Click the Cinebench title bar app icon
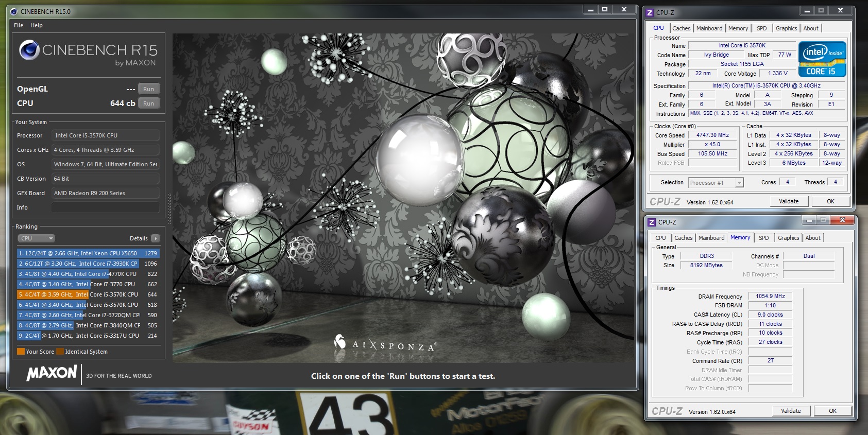 tap(13, 11)
